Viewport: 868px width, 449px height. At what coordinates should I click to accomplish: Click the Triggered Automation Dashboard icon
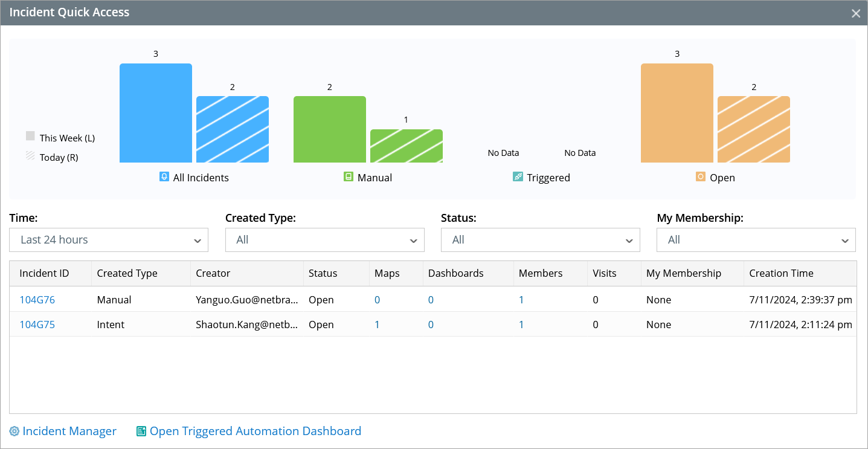(141, 431)
